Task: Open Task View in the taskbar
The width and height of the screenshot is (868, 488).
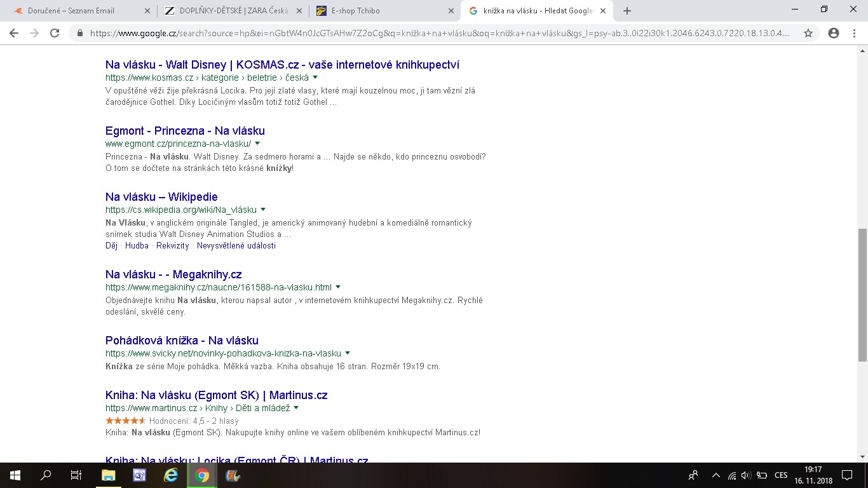Action: tap(76, 475)
